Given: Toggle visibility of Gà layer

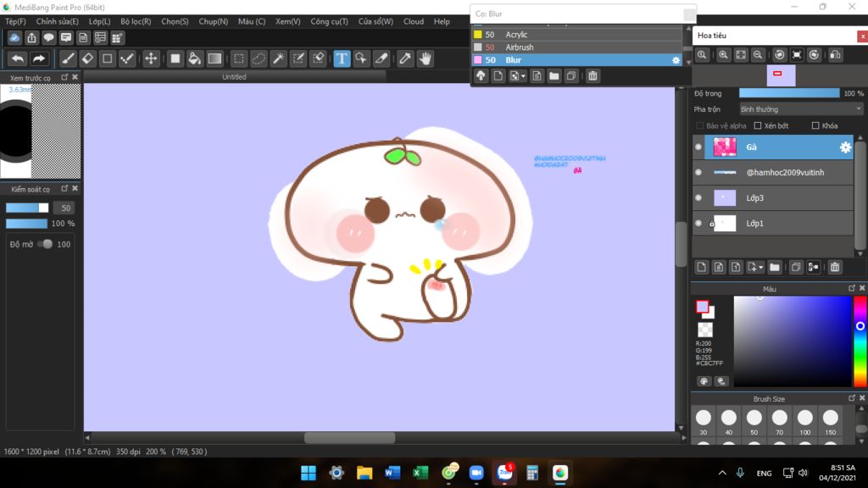Looking at the screenshot, I should pyautogui.click(x=698, y=147).
